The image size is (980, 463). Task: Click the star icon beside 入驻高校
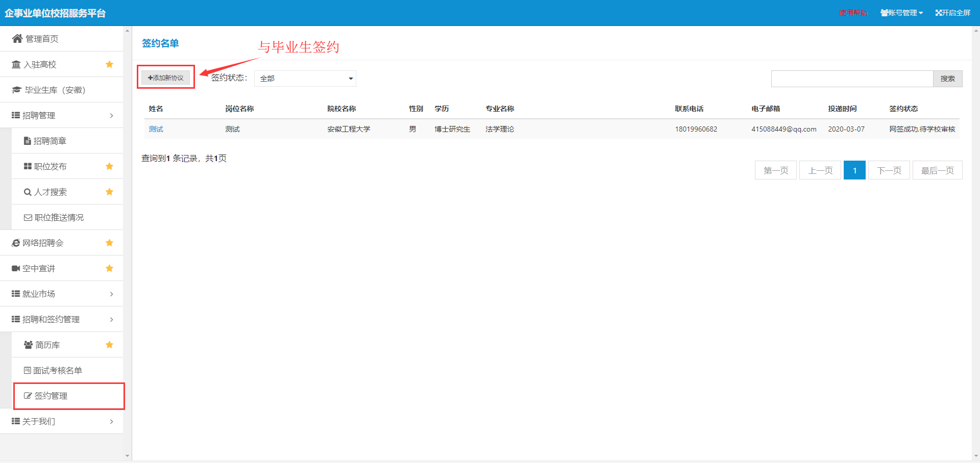click(109, 64)
